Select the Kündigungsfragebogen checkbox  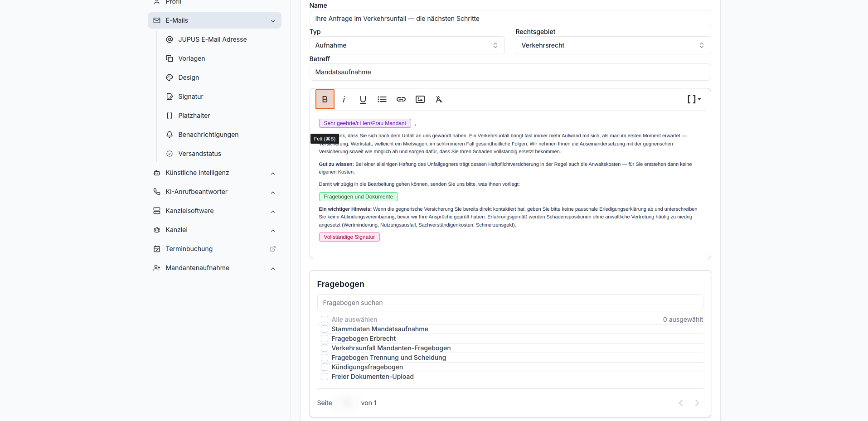[325, 367]
